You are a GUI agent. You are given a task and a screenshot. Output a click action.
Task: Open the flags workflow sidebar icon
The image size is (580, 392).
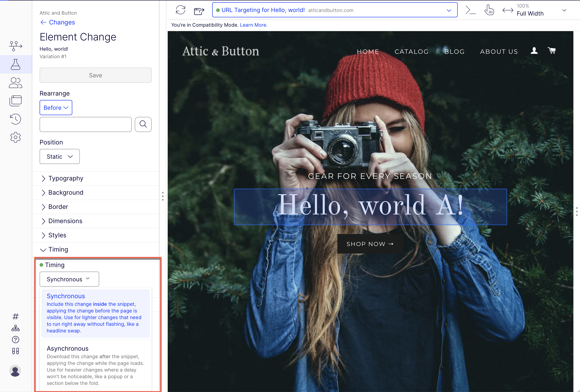pyautogui.click(x=16, y=46)
